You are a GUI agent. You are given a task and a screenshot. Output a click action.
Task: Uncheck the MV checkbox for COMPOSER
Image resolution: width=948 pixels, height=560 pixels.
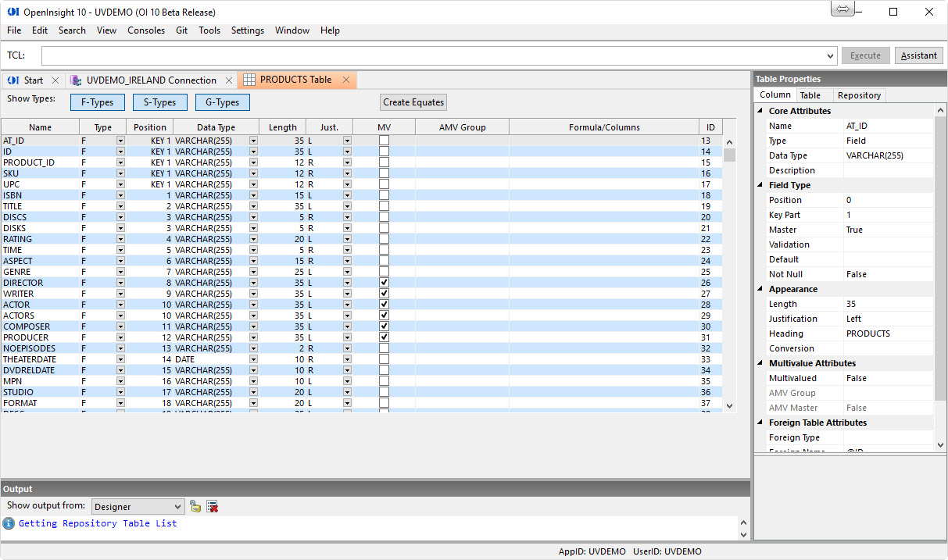point(384,326)
